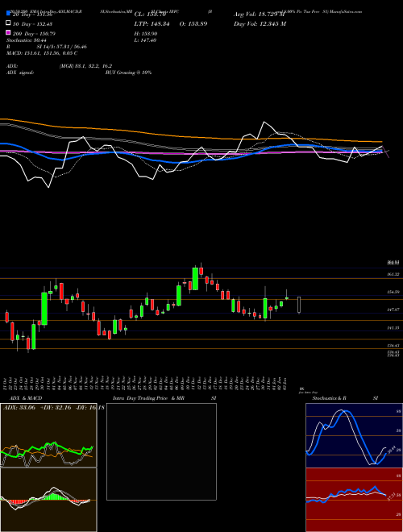Viewport: 403px width, 532px height.
Task: Click the "Avg Vol: 18.729 M" text
Action: [x=260, y=15]
